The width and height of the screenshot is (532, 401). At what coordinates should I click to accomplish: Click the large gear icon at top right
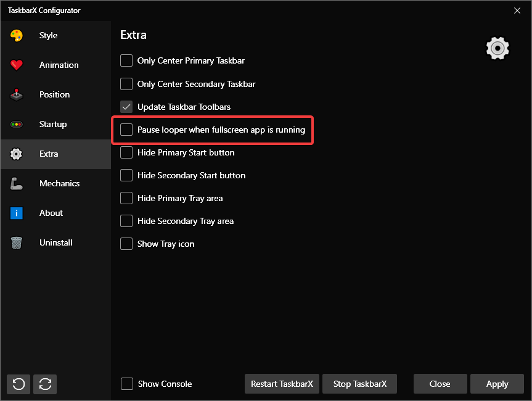(x=497, y=48)
